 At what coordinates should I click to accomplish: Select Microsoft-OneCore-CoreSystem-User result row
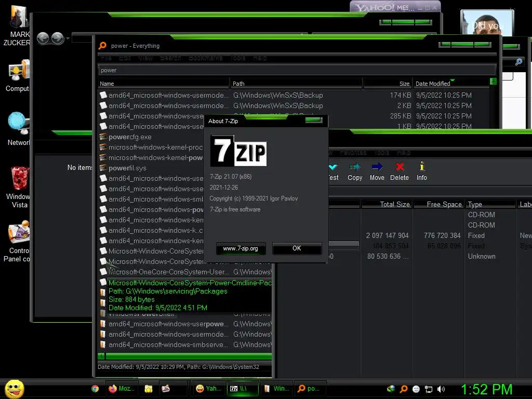tap(185, 272)
